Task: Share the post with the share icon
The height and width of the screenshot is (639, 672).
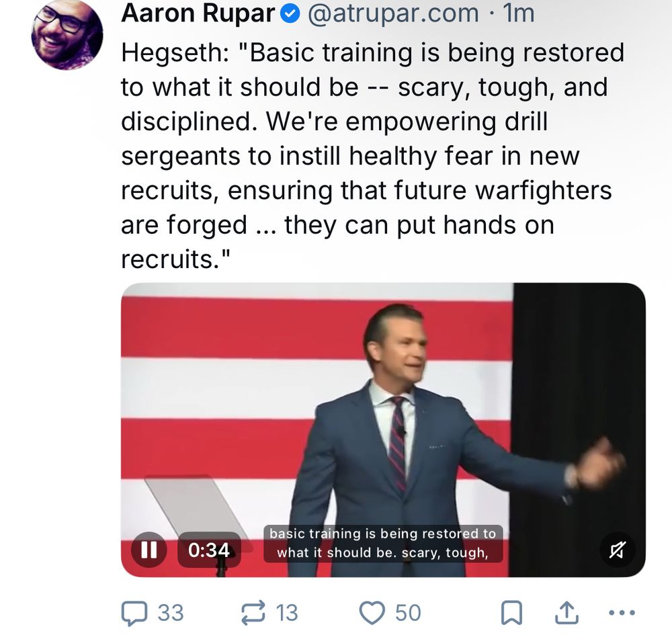Action: [x=566, y=612]
